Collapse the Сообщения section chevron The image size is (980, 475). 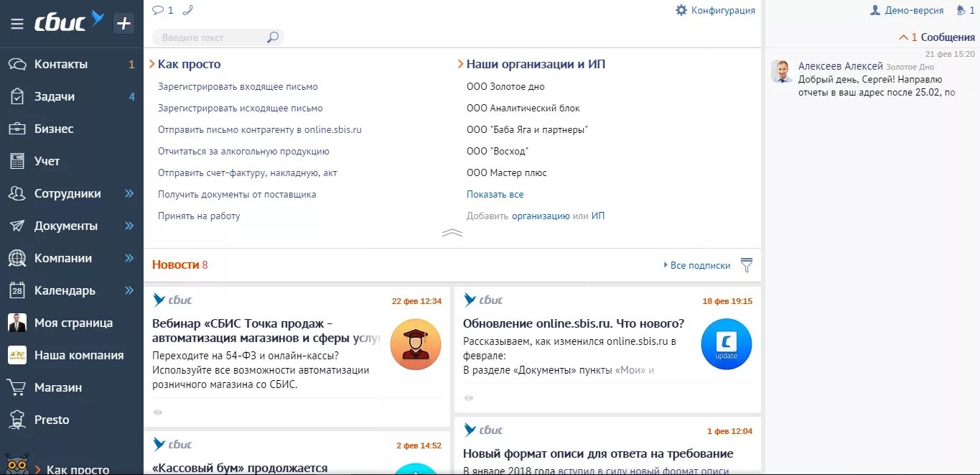pyautogui.click(x=903, y=37)
